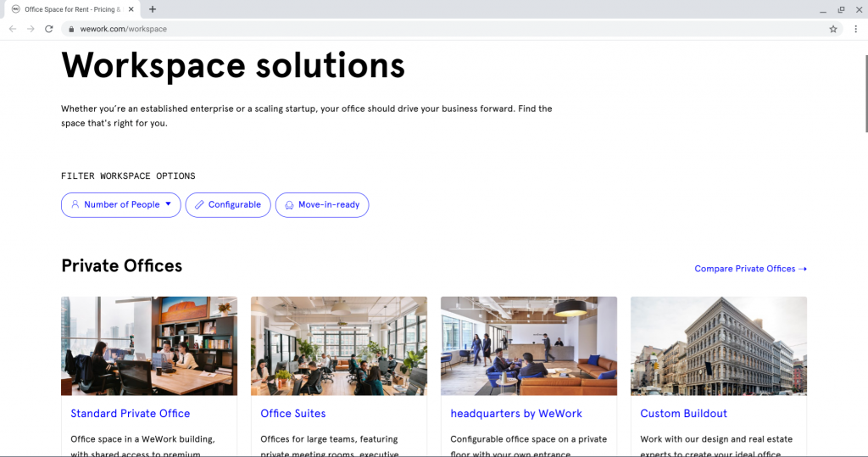Open Chrome three-dot menu
The width and height of the screenshot is (868, 457).
click(x=855, y=29)
